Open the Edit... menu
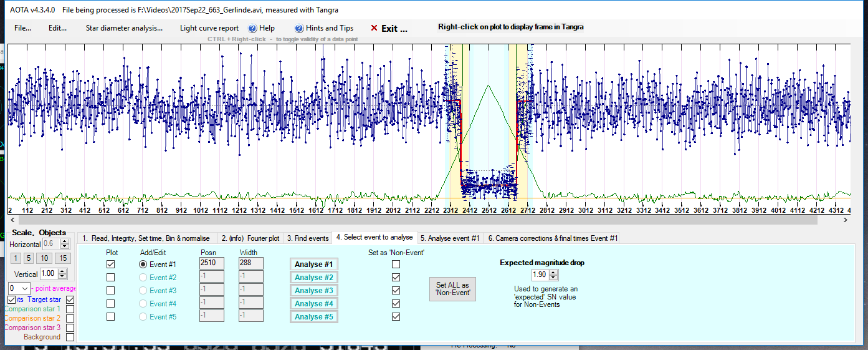This screenshot has height=350, width=868. [58, 28]
